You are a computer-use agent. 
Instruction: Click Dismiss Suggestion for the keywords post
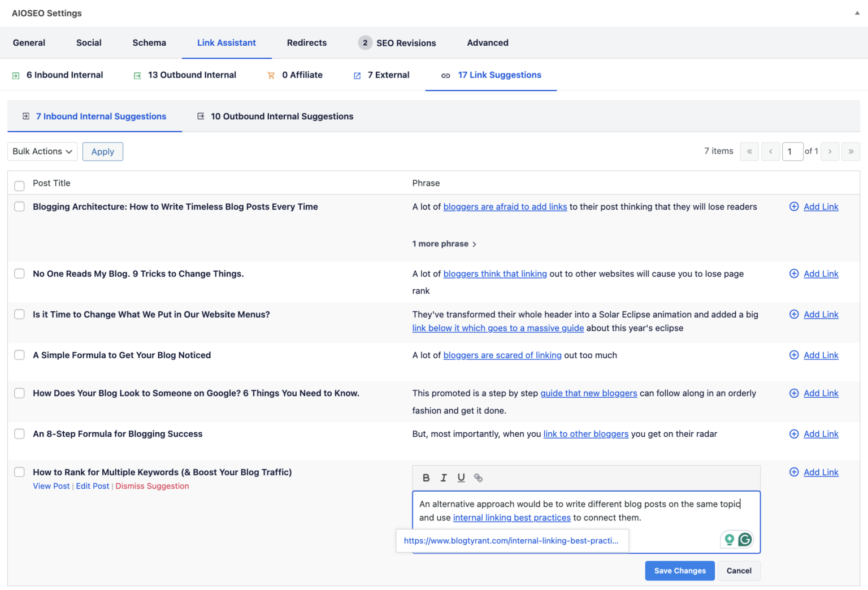click(x=151, y=486)
